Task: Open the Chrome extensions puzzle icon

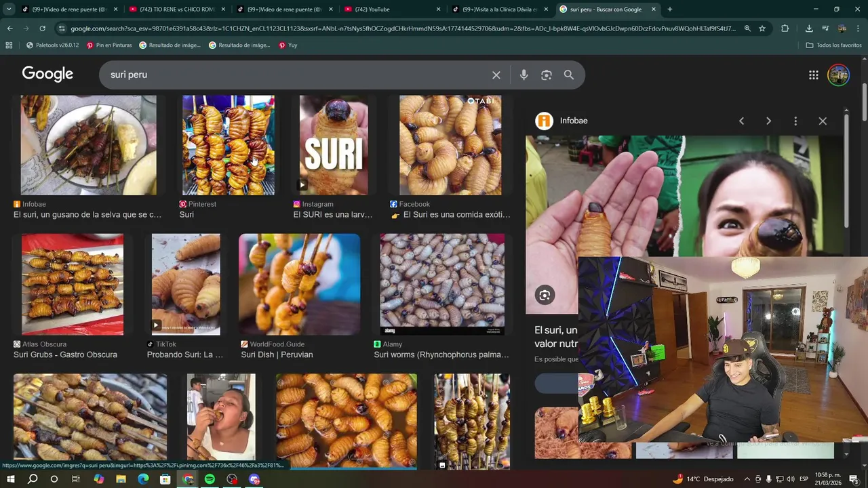Action: pos(785,28)
